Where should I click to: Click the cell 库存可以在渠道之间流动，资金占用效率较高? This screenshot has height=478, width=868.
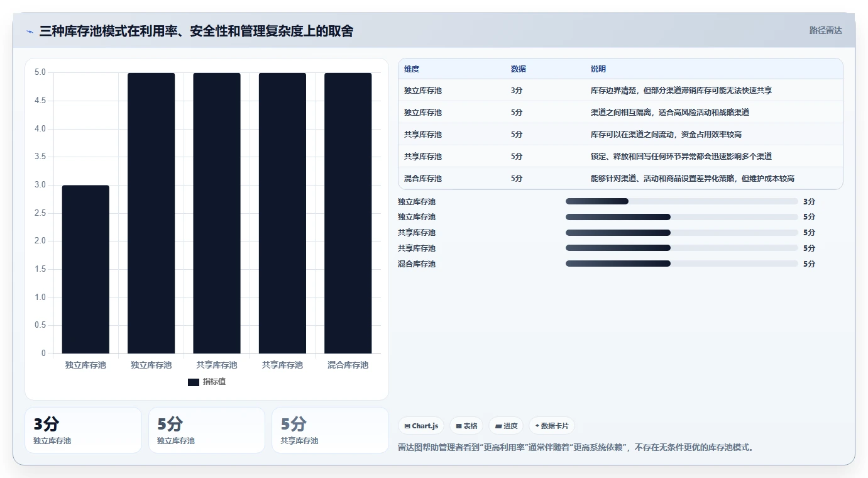(x=666, y=135)
